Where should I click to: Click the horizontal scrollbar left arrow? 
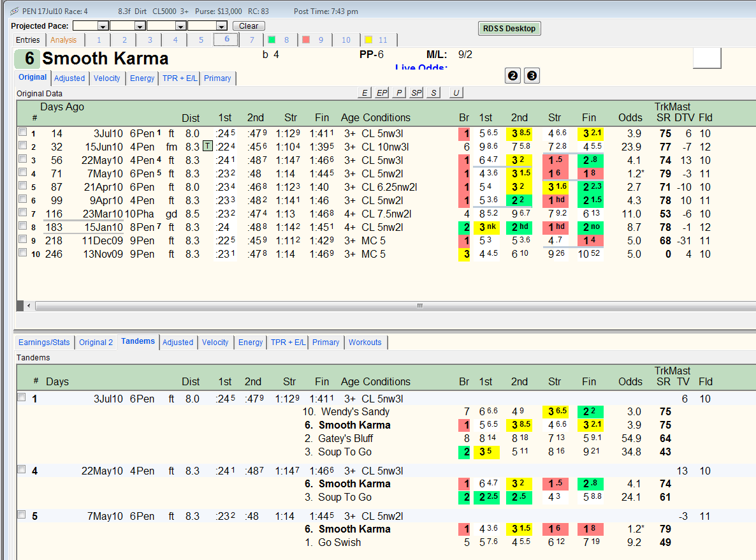[29, 306]
